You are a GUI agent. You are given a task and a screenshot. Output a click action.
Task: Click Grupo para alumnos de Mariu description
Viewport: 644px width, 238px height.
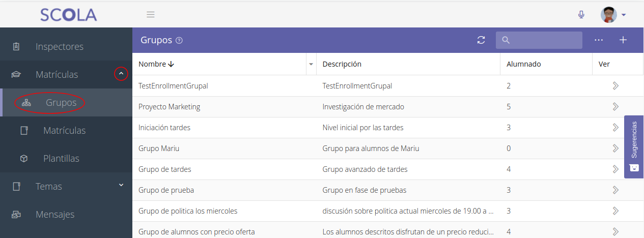371,148
